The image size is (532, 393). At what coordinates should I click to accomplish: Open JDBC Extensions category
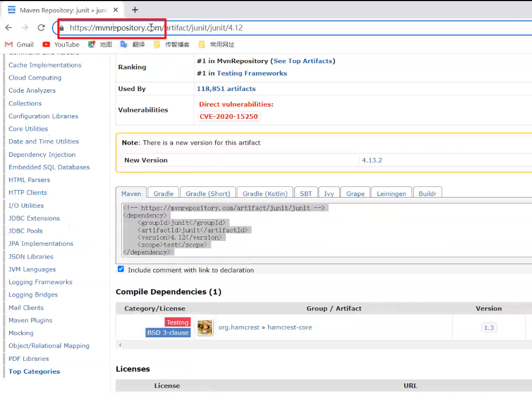[34, 218]
